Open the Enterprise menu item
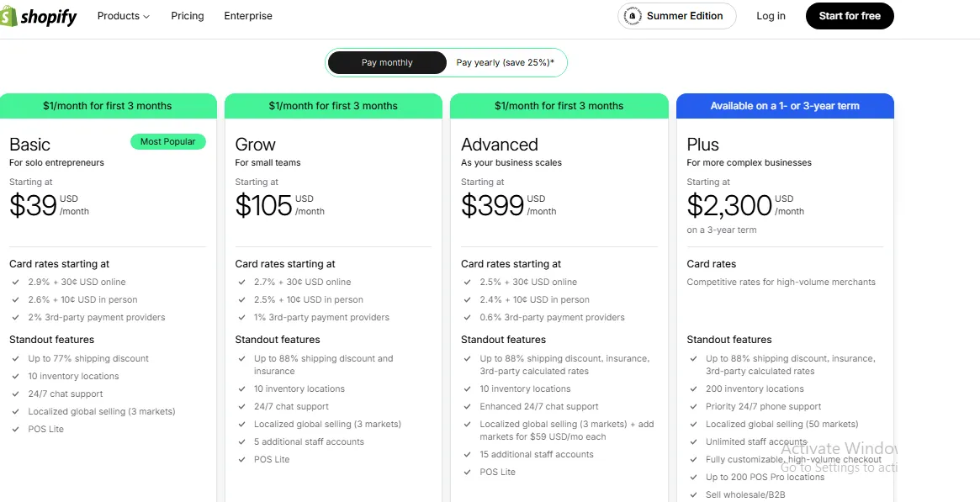The height and width of the screenshot is (502, 980). [248, 16]
